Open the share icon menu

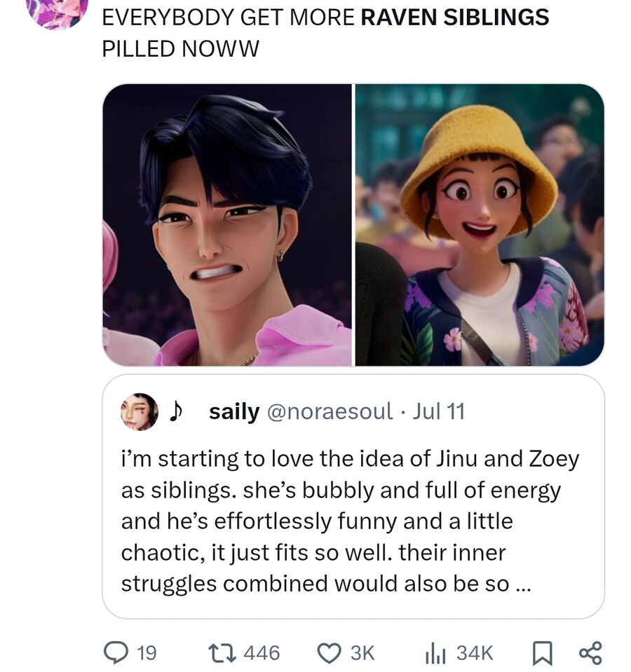(x=591, y=652)
